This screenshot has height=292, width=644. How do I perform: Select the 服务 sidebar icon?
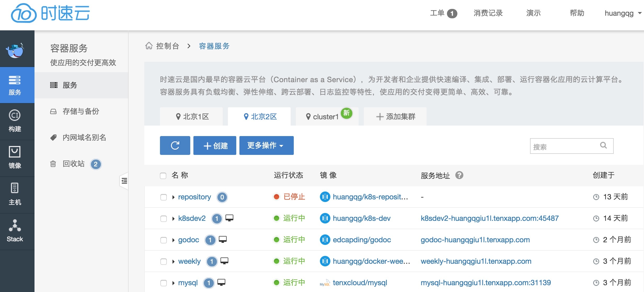coord(15,85)
